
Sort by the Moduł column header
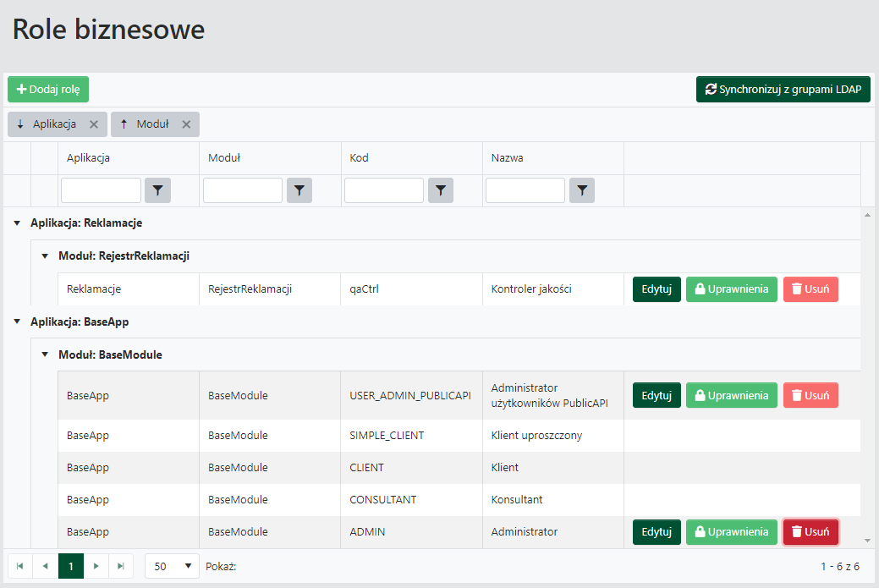224,158
